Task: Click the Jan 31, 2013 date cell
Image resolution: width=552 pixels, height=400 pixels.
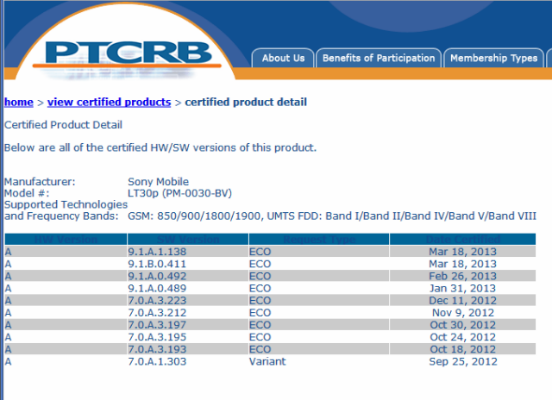Action: click(463, 288)
